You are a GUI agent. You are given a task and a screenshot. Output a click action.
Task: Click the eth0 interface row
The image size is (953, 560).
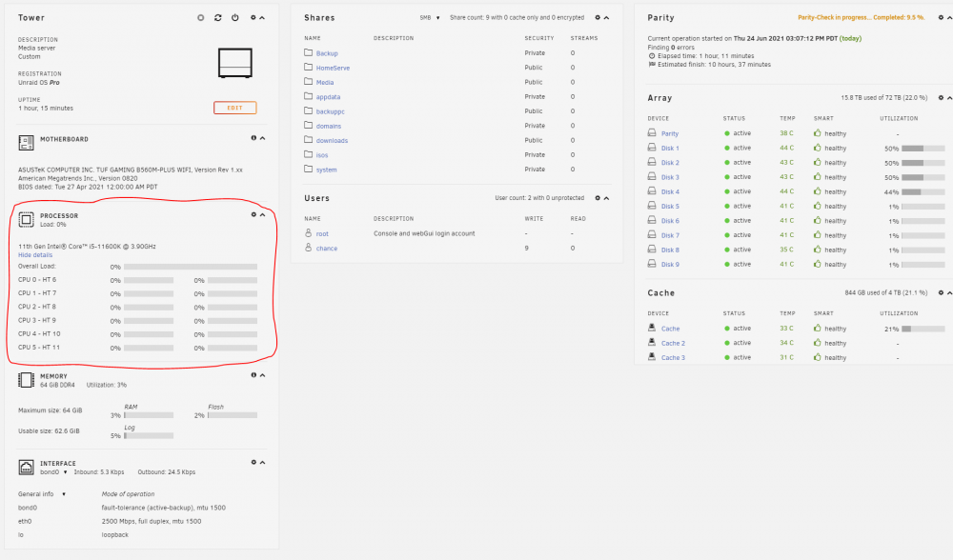[x=141, y=521]
